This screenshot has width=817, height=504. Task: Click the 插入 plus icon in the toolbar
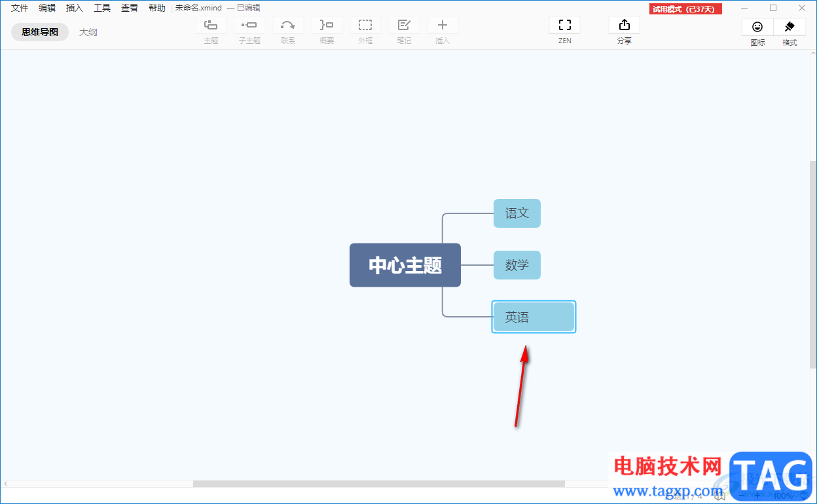pyautogui.click(x=443, y=25)
